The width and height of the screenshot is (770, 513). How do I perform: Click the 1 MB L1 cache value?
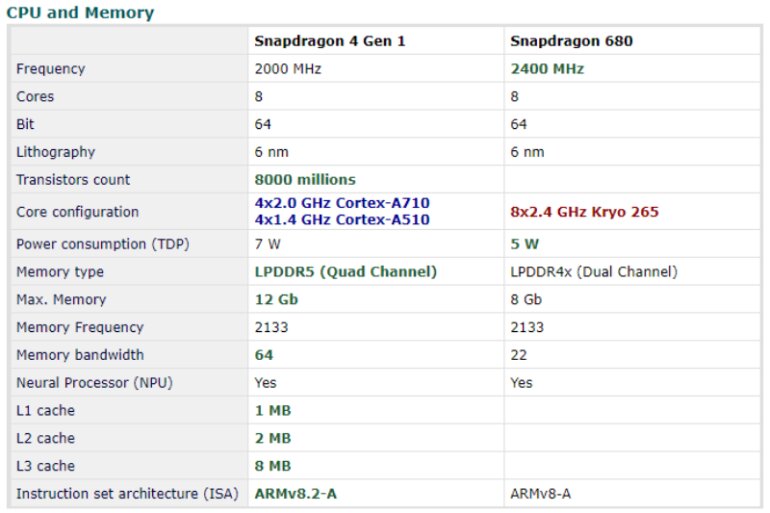point(273,410)
